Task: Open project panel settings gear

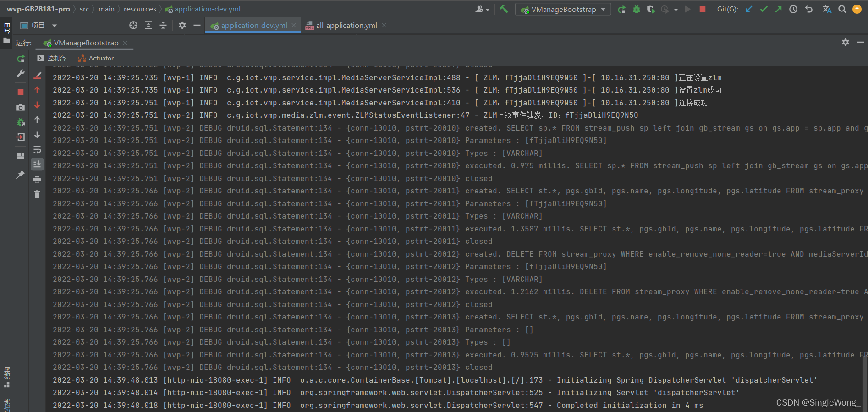Action: tap(182, 26)
